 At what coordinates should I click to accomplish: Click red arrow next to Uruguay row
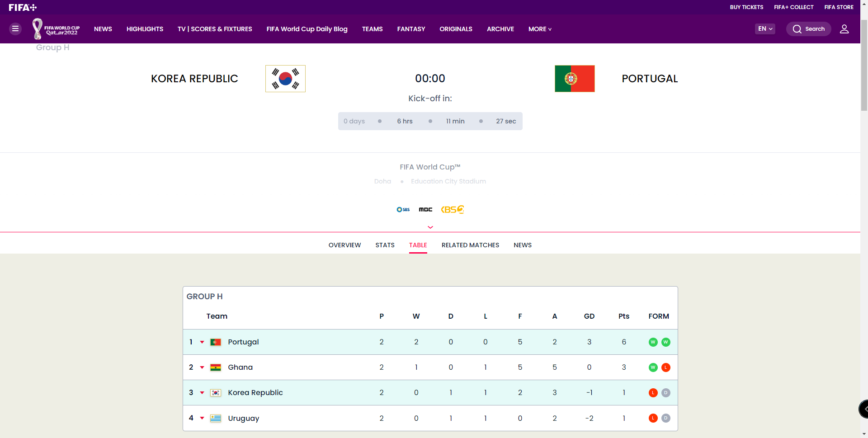coord(202,418)
